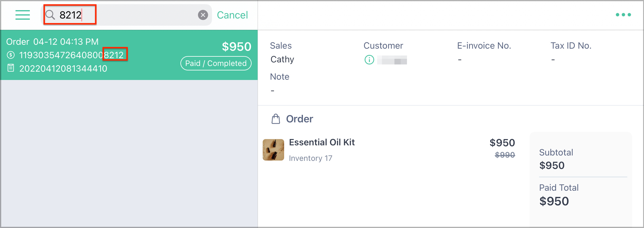Click the crossed-out $990 original price

(x=505, y=155)
